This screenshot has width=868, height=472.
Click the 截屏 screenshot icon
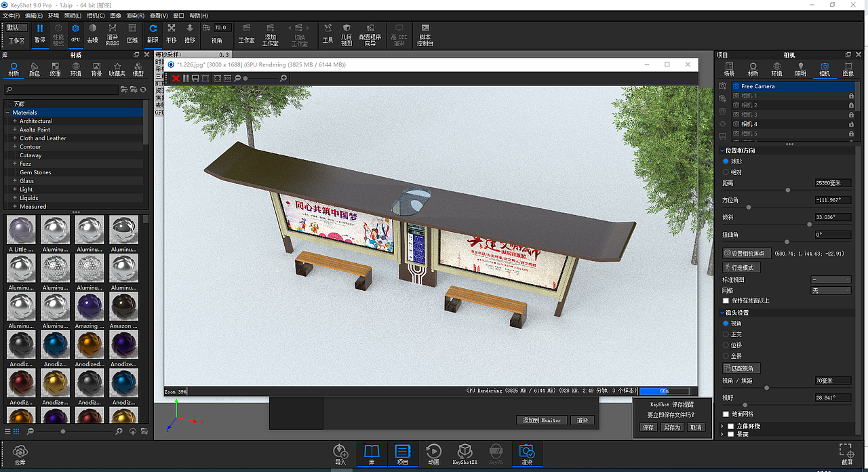[x=846, y=454]
